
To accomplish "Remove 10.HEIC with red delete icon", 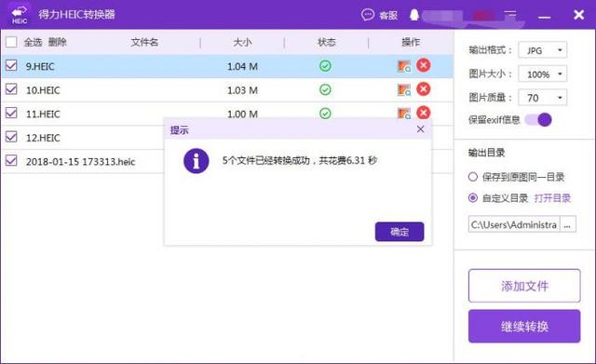I will 424,89.
